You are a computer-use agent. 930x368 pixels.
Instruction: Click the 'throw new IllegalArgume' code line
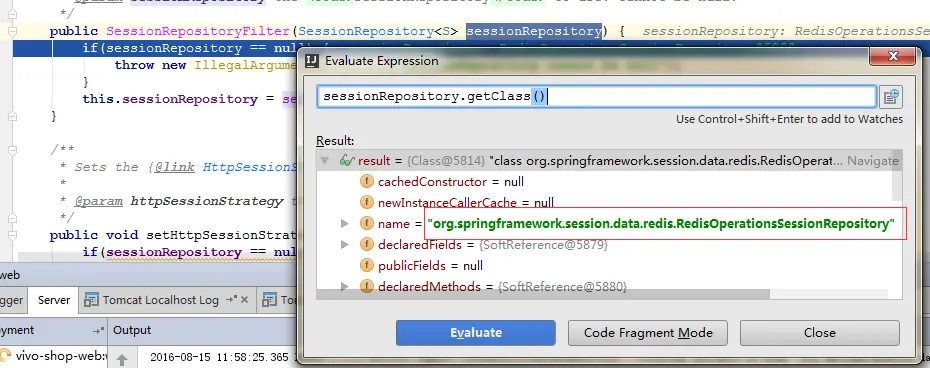pyautogui.click(x=205, y=65)
